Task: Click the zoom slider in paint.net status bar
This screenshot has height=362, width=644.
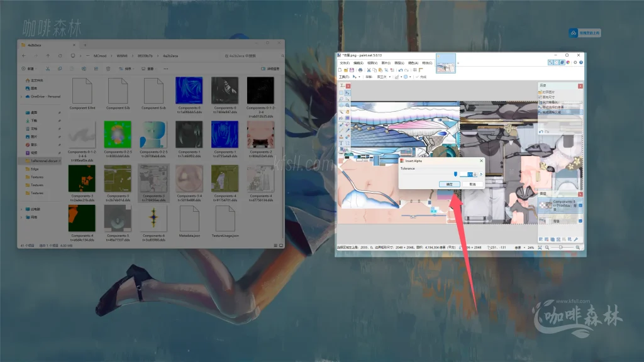Action: [562, 248]
